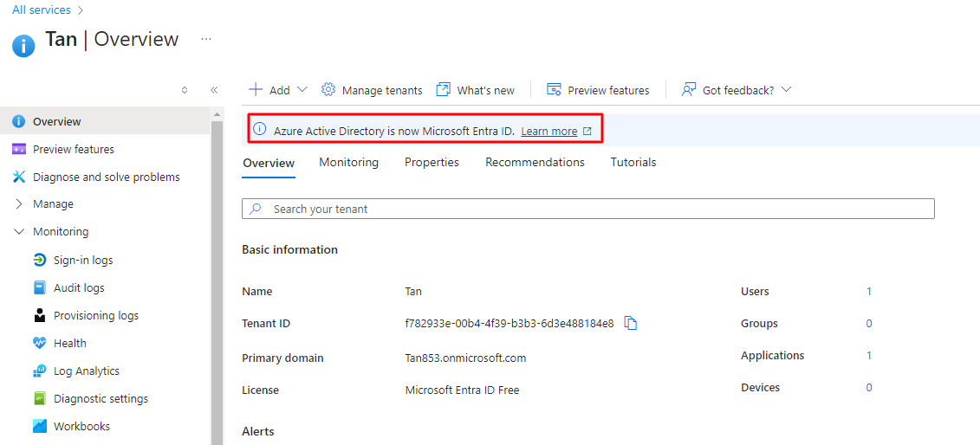
Task: Click the Microsoft Entra ID Free license text
Action: 462,390
